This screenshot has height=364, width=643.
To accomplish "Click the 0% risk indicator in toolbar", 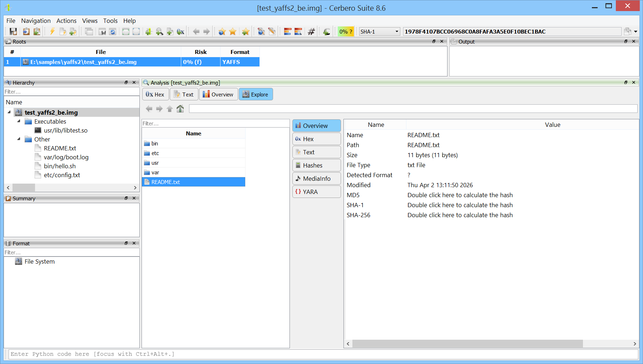I will [x=346, y=31].
